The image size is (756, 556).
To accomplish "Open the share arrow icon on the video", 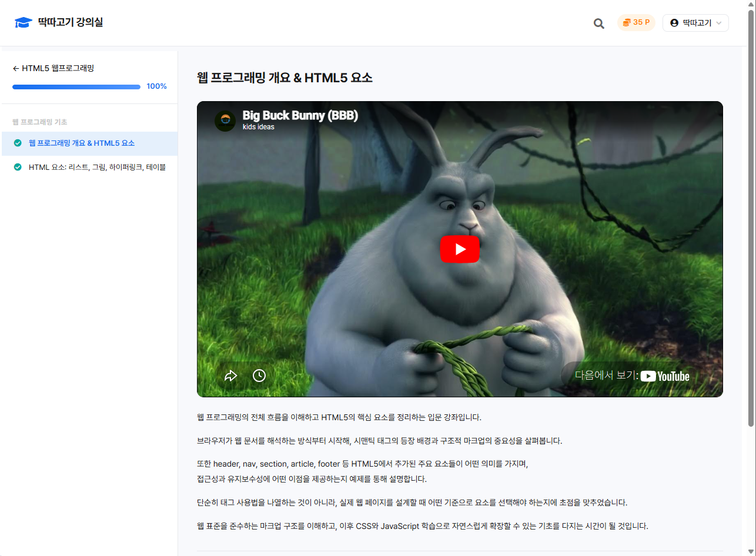I will pyautogui.click(x=231, y=375).
